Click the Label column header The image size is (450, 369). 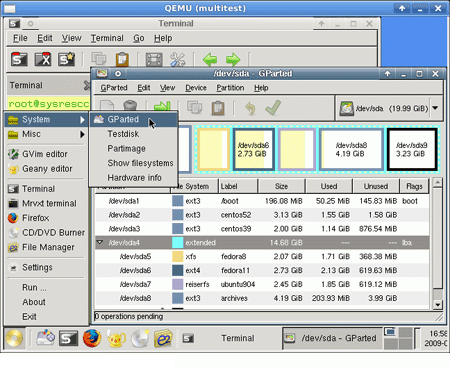point(238,186)
